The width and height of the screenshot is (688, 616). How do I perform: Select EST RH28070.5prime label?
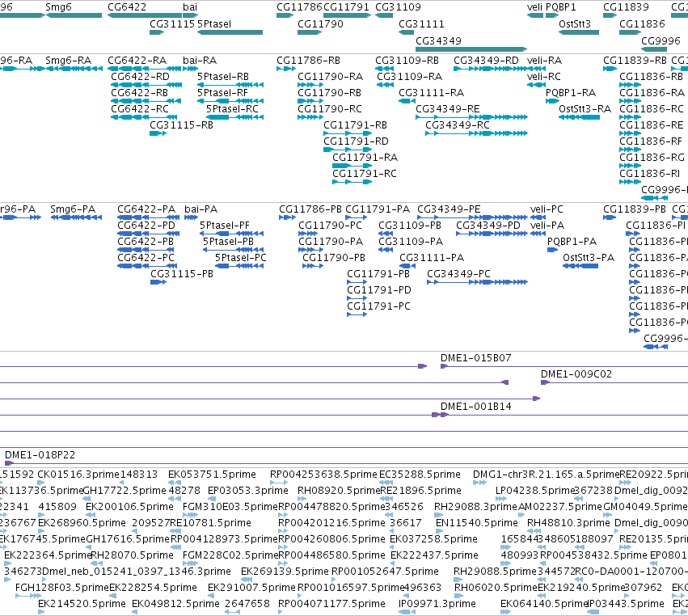click(x=132, y=555)
